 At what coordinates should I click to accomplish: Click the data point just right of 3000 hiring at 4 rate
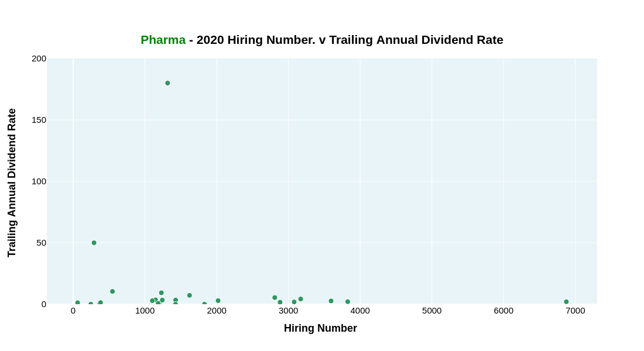[x=300, y=299]
